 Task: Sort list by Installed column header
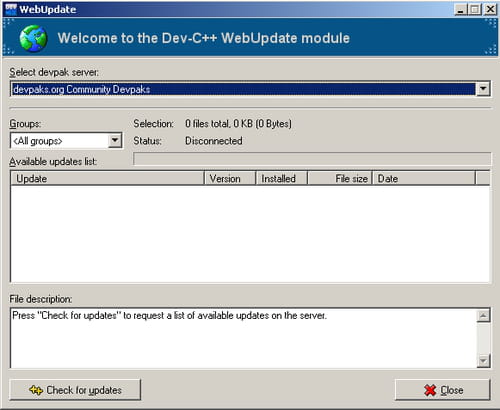point(281,178)
